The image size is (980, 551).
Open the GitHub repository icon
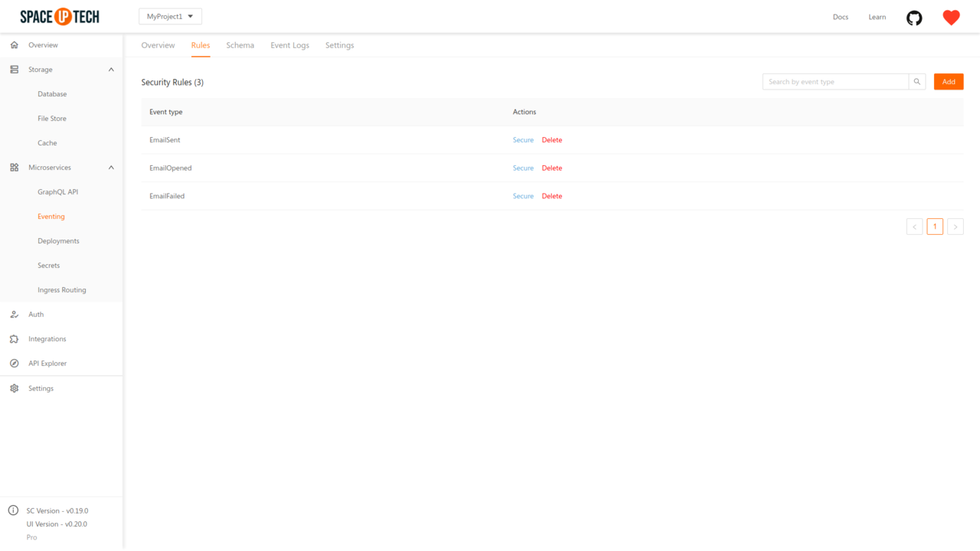(914, 18)
